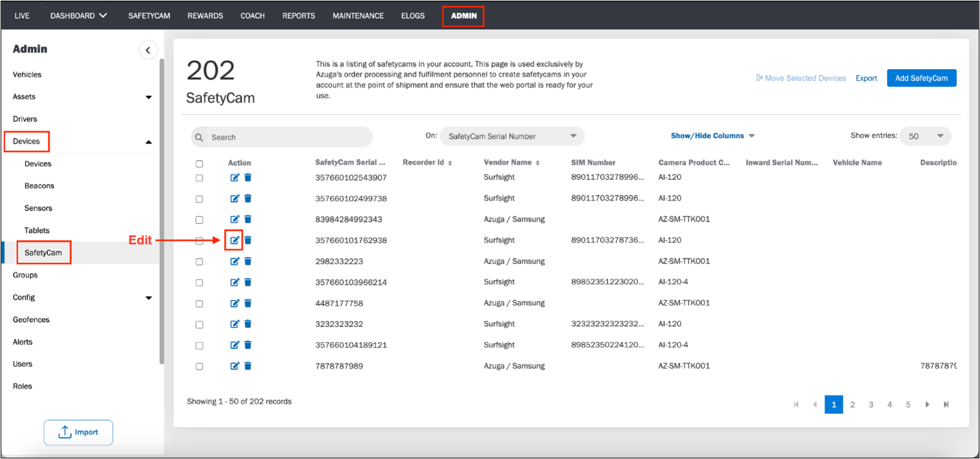Image resolution: width=980 pixels, height=459 pixels.
Task: Edit SafetyCam 4487177758
Action: tap(235, 303)
